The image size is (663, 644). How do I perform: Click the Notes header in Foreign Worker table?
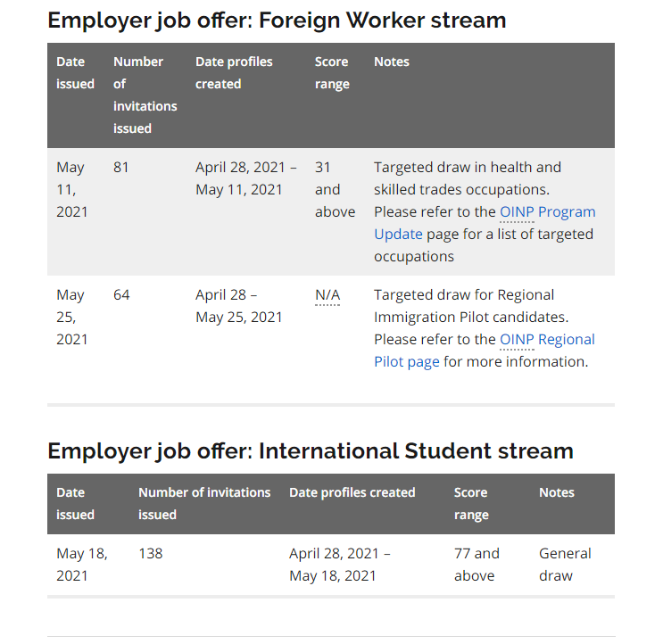[x=392, y=62]
